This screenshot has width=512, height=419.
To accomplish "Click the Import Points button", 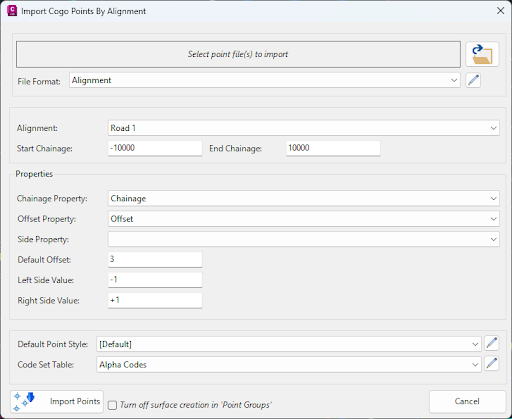I will 57,402.
